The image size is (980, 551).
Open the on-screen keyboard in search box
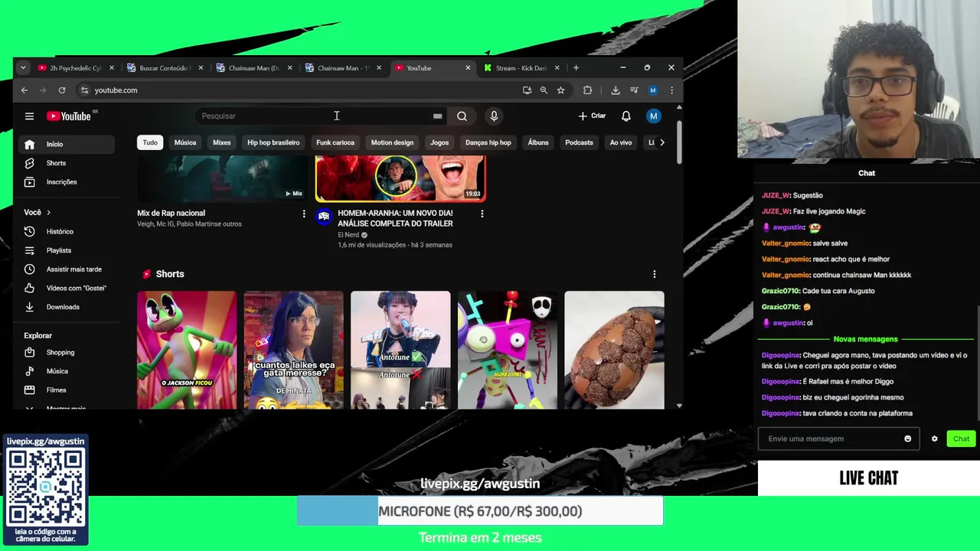click(x=437, y=116)
